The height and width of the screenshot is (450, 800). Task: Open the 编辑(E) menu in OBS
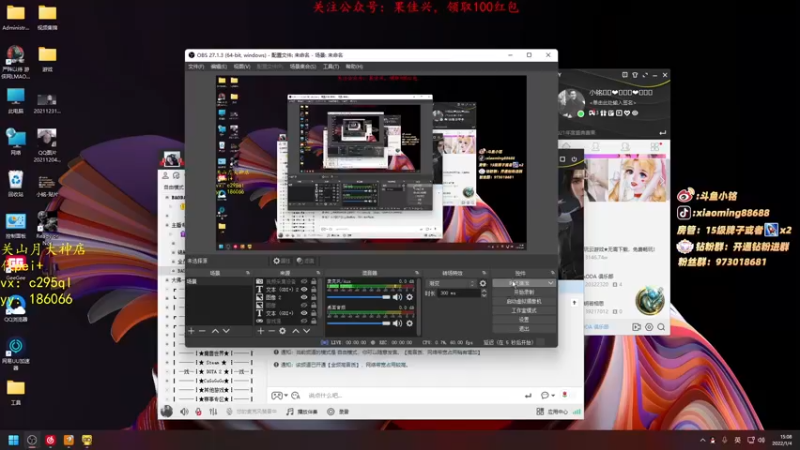click(x=218, y=67)
